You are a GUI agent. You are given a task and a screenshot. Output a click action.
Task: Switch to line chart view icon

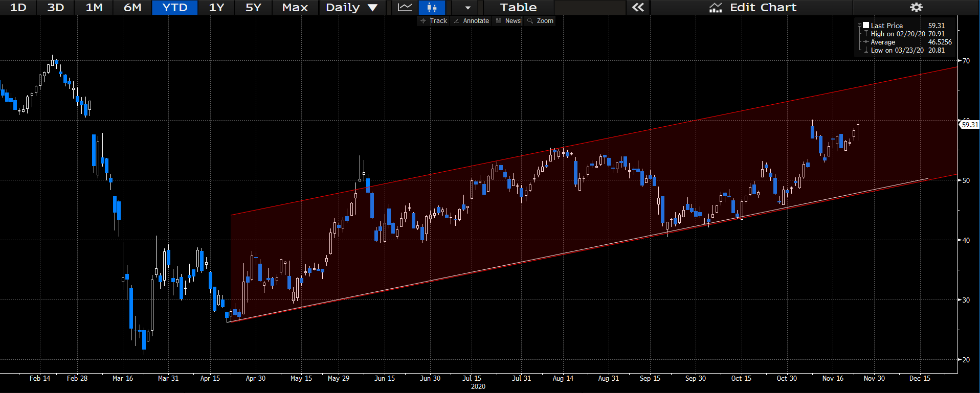405,7
